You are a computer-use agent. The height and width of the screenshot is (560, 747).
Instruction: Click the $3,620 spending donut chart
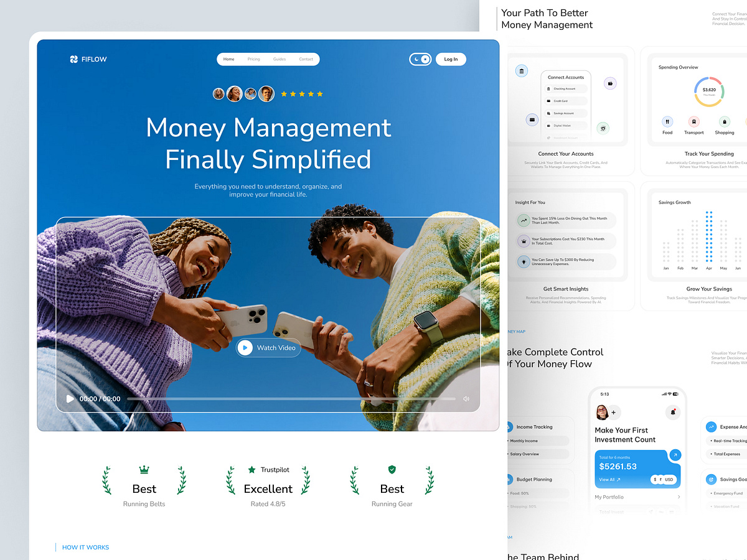click(709, 92)
